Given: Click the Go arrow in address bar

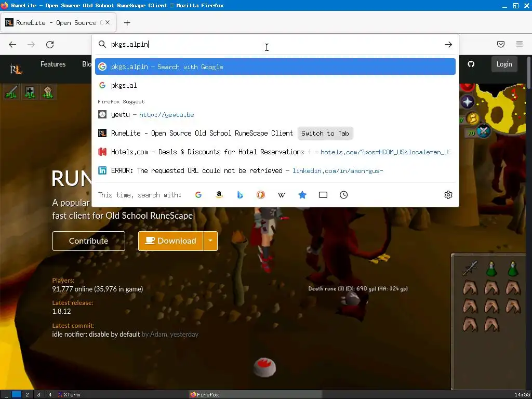Looking at the screenshot, I should click(448, 45).
